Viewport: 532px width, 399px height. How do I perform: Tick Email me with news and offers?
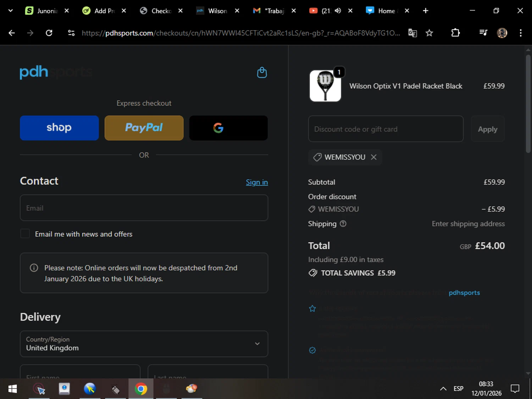[x=25, y=234]
